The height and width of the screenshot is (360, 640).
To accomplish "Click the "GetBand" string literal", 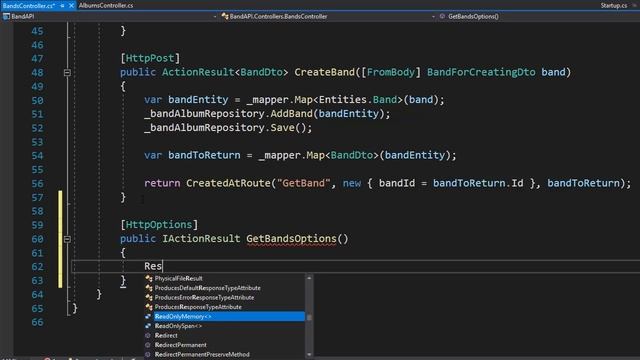I will click(x=304, y=183).
